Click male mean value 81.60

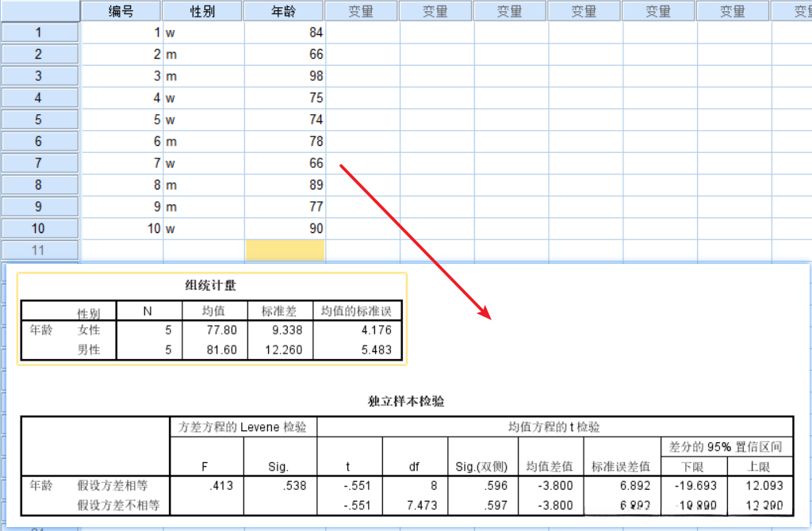tap(222, 350)
